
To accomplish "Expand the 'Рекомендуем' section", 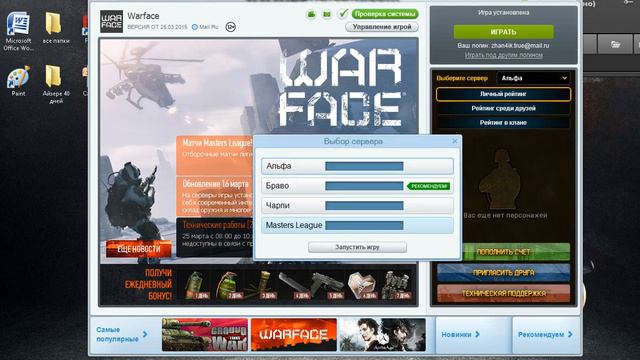I will click(x=546, y=335).
